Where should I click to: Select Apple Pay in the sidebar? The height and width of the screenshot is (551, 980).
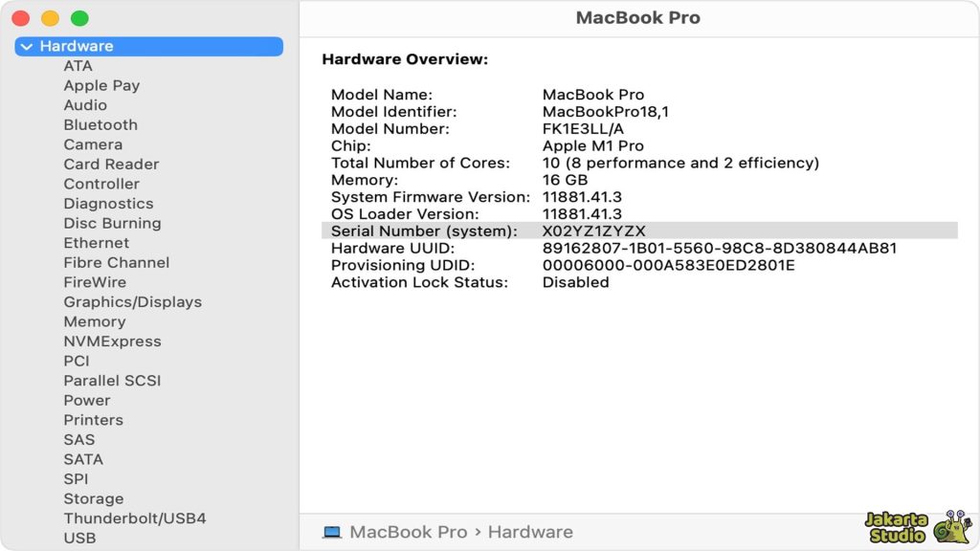pos(101,85)
